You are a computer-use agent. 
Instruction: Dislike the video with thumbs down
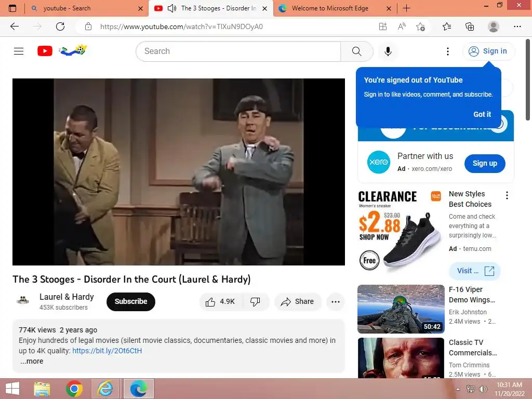[x=255, y=301]
